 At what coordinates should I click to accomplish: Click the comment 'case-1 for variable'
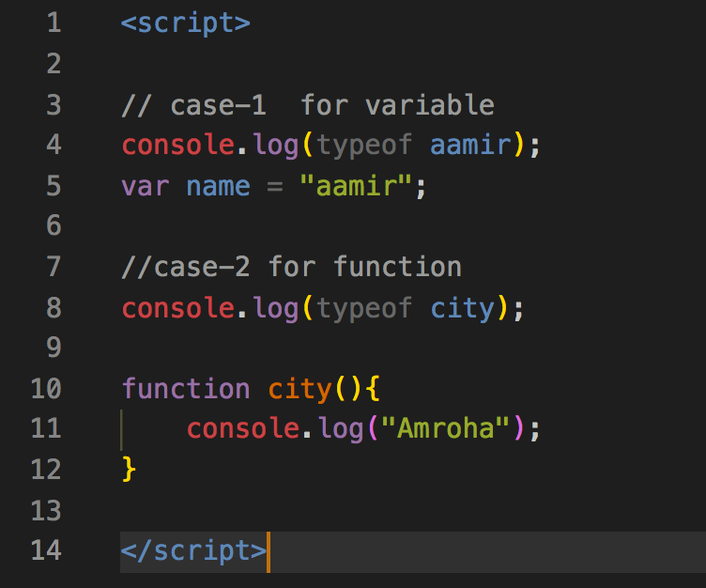point(332,105)
